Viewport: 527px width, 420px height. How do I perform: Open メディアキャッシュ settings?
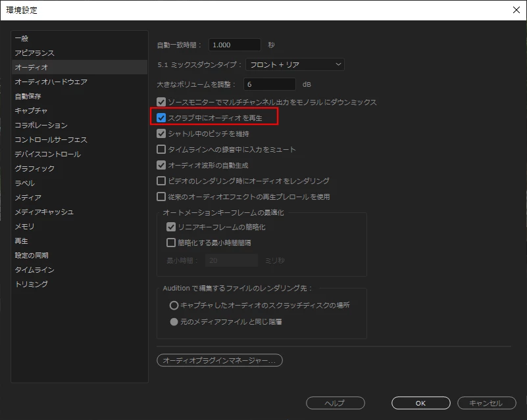tap(80, 212)
